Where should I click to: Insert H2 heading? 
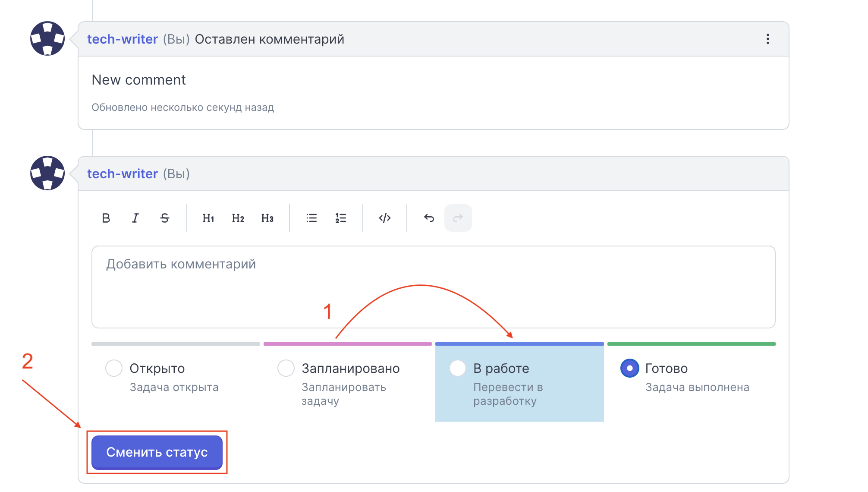[x=238, y=218]
